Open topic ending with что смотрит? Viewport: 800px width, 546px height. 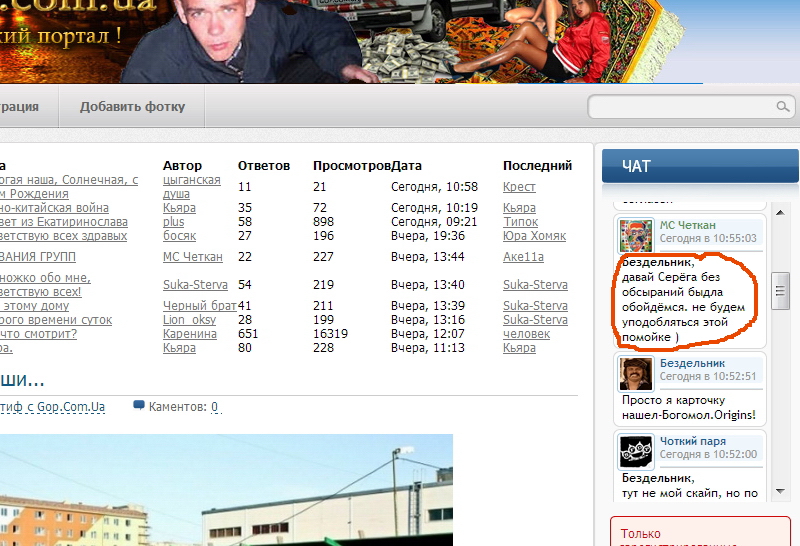coord(38,334)
